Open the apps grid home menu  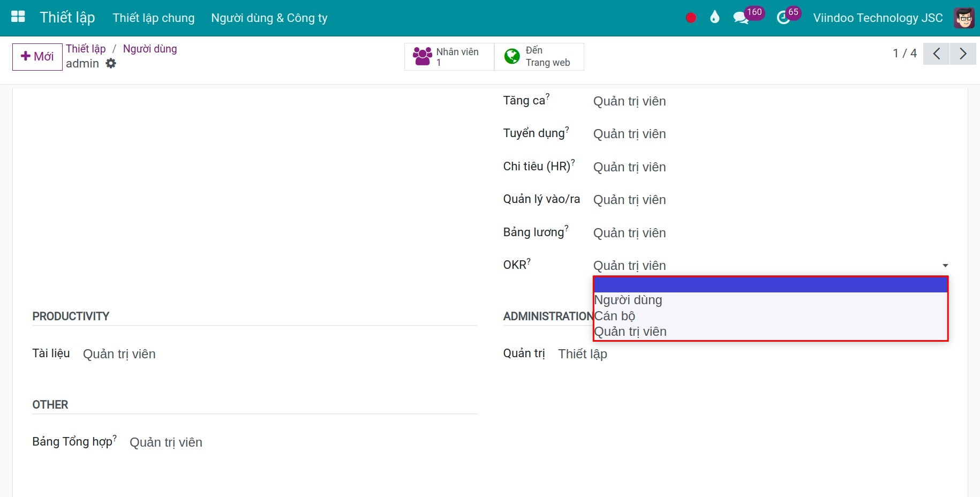(x=18, y=17)
